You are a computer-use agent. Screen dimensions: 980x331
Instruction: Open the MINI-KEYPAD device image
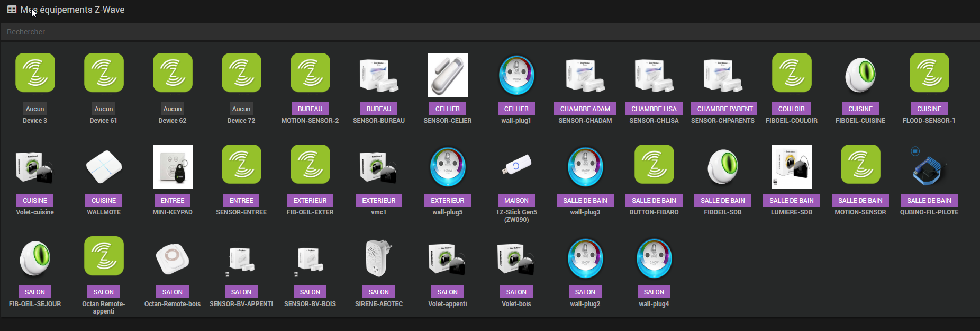point(173,167)
